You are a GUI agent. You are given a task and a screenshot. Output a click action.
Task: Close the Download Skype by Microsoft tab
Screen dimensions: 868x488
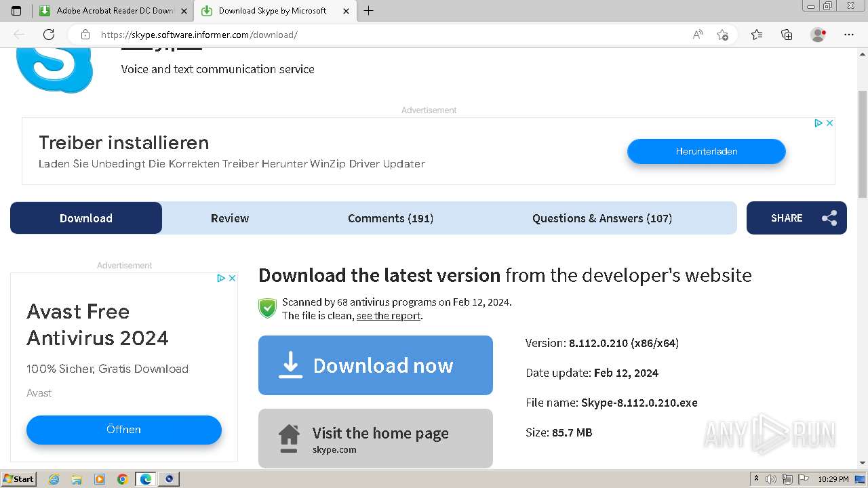[x=347, y=11]
